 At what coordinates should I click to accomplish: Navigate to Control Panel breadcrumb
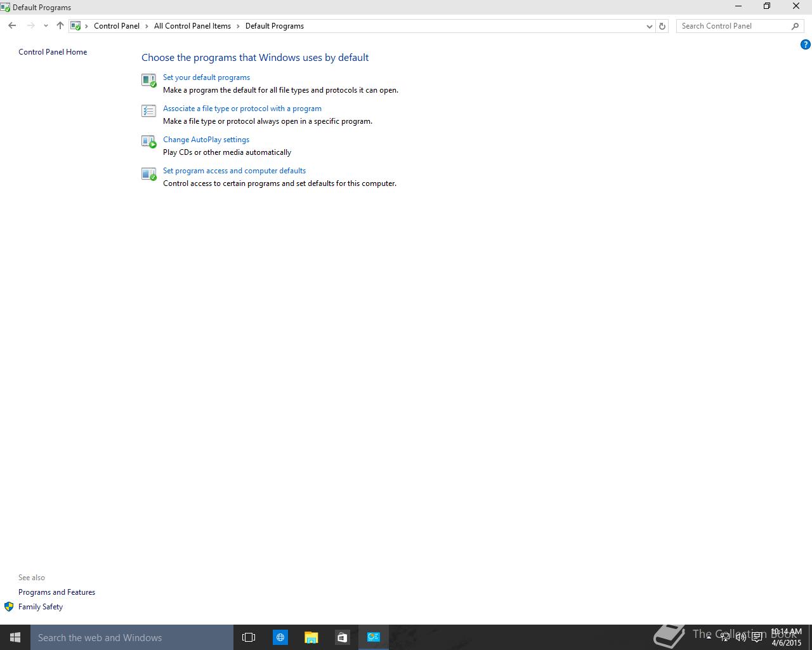(117, 26)
